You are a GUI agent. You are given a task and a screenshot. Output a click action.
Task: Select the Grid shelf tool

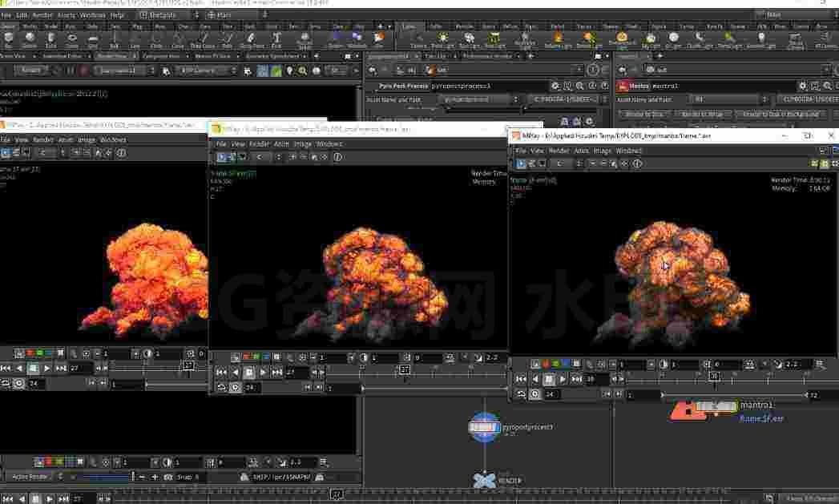click(93, 39)
